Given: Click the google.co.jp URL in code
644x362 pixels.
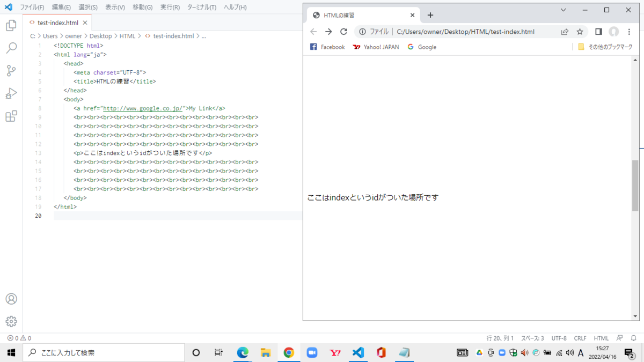Looking at the screenshot, I should [x=143, y=108].
